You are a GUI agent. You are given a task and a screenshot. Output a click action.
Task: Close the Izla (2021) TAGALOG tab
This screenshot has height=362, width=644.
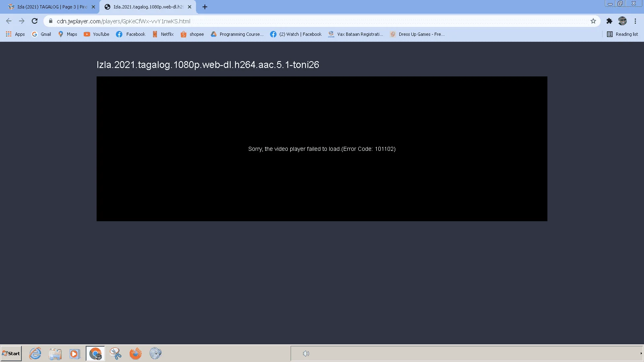coord(93,7)
